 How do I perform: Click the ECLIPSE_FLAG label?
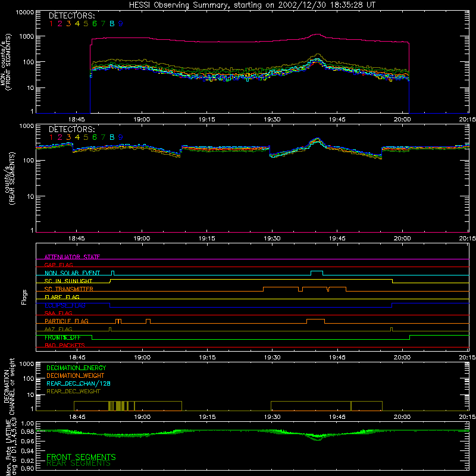(65, 305)
